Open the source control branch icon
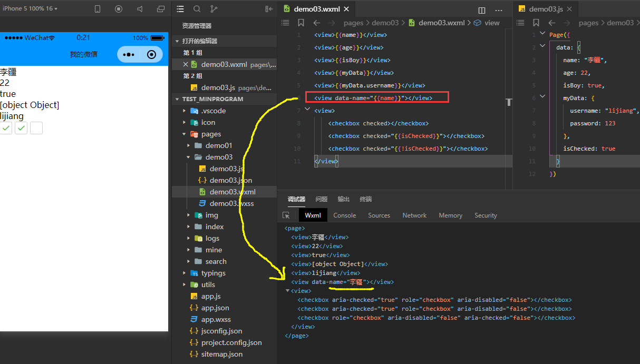Viewport: 640px width, 364px height. click(214, 9)
